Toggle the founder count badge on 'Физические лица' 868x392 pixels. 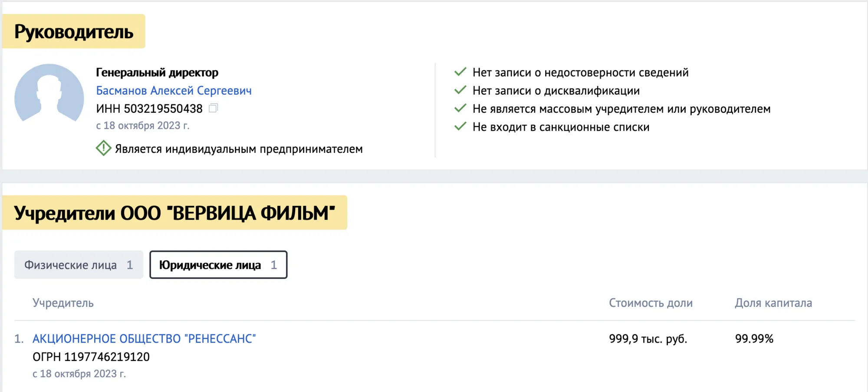coord(130,265)
